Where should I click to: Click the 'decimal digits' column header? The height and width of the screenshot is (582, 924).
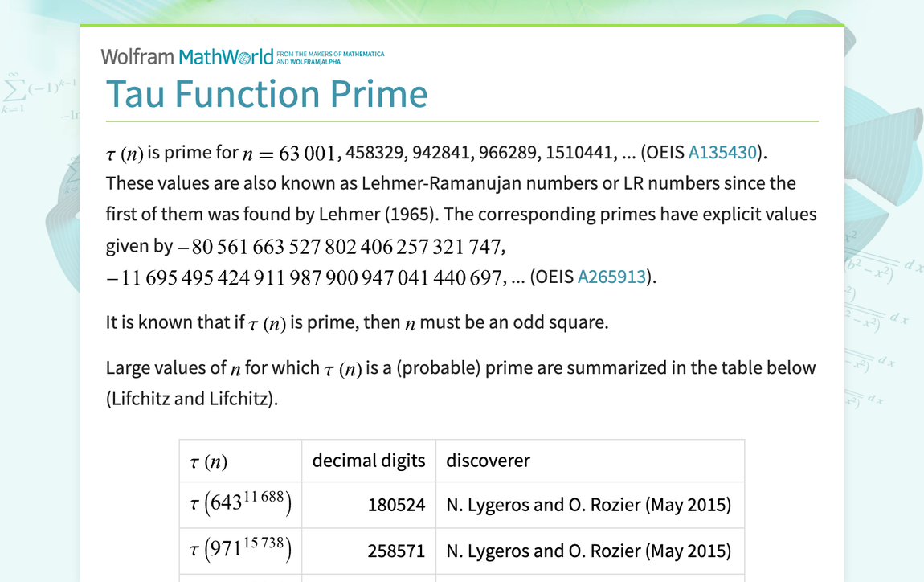(x=369, y=460)
